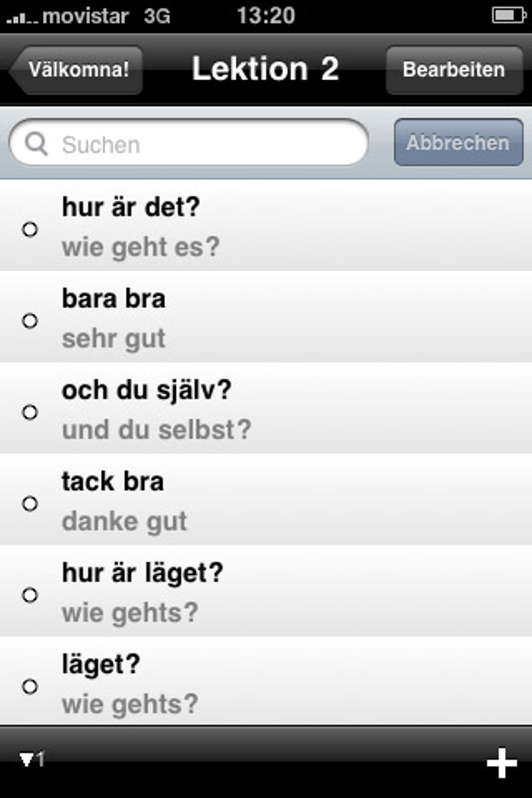
Task: Tap the signal strength bars
Action: [x=22, y=18]
